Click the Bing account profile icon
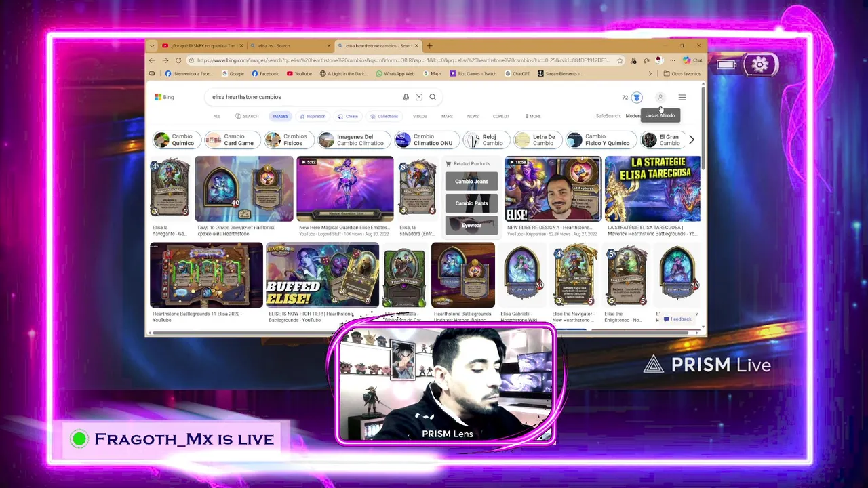 point(660,98)
